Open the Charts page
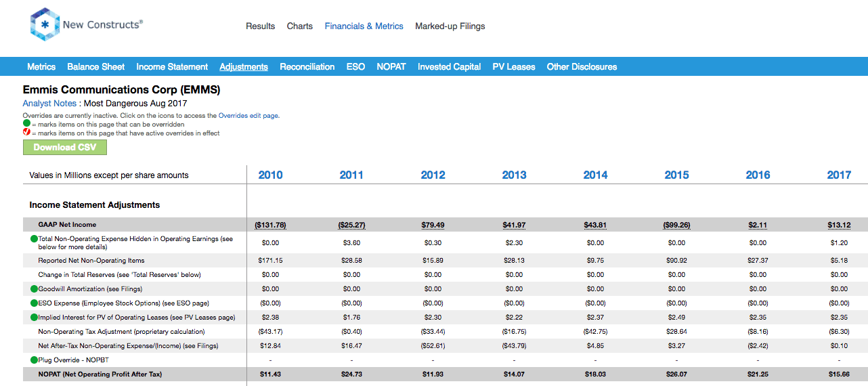The height and width of the screenshot is (386, 868). [x=300, y=26]
